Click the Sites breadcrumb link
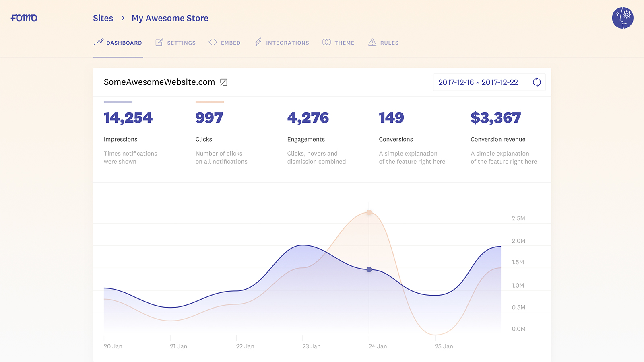644x362 pixels. [x=103, y=18]
